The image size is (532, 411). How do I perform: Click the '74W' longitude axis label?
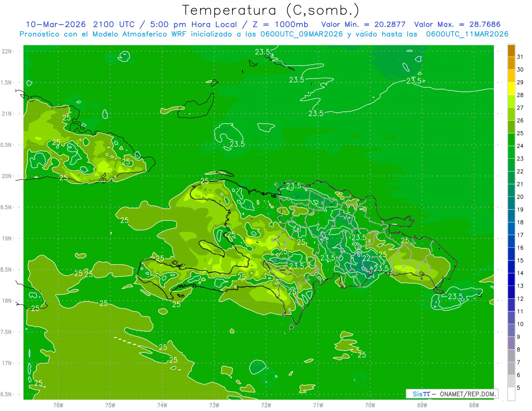(162, 405)
